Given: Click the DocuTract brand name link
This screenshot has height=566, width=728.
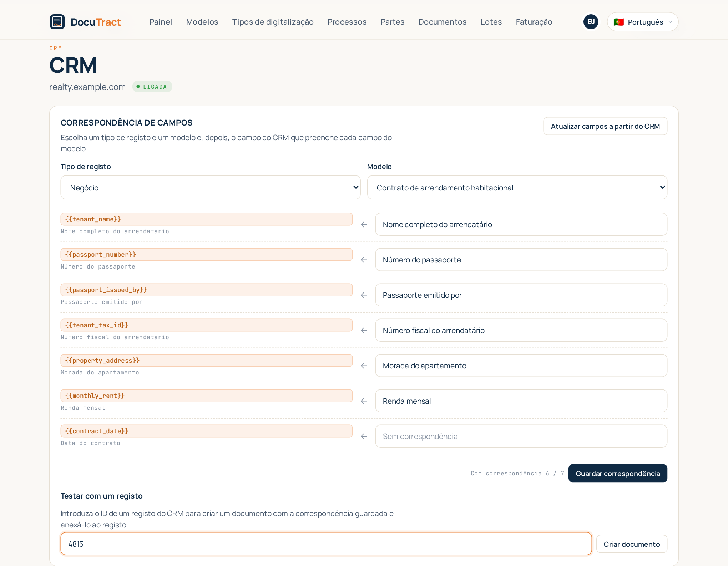Looking at the screenshot, I should tap(96, 22).
